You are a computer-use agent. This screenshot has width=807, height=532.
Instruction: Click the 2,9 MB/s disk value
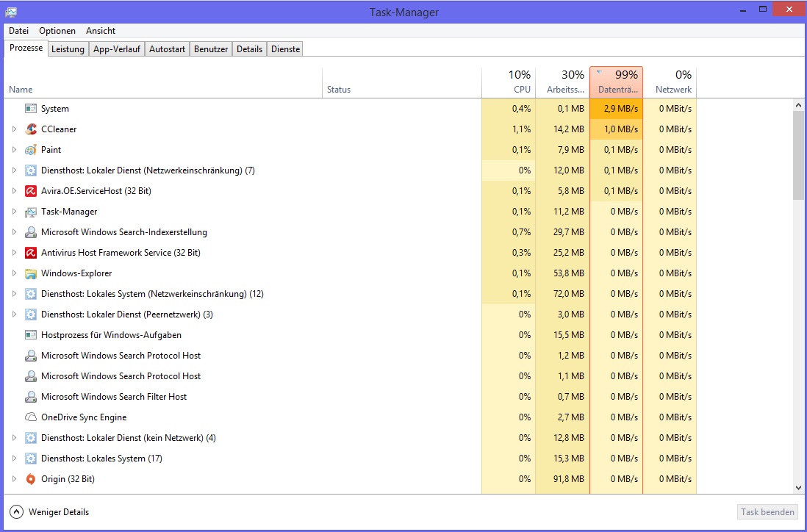pyautogui.click(x=621, y=109)
